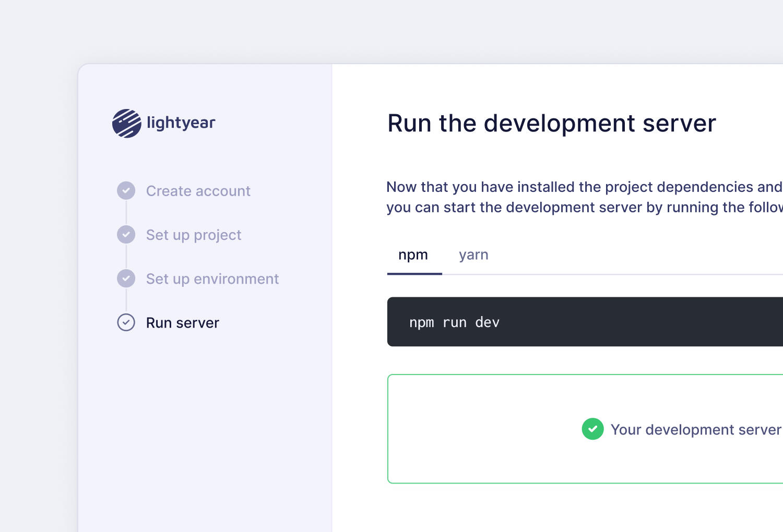Switch to the yarn tab
Viewport: 783px width, 532px height.
[x=473, y=255]
